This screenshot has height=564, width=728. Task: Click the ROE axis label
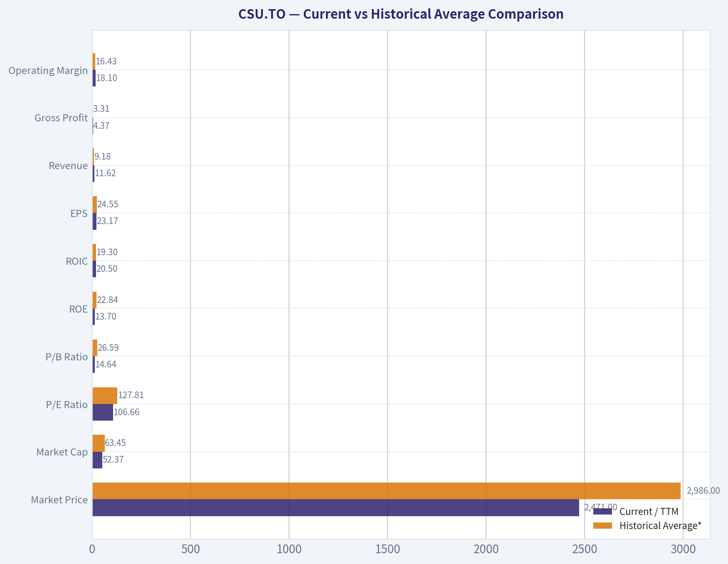point(79,309)
